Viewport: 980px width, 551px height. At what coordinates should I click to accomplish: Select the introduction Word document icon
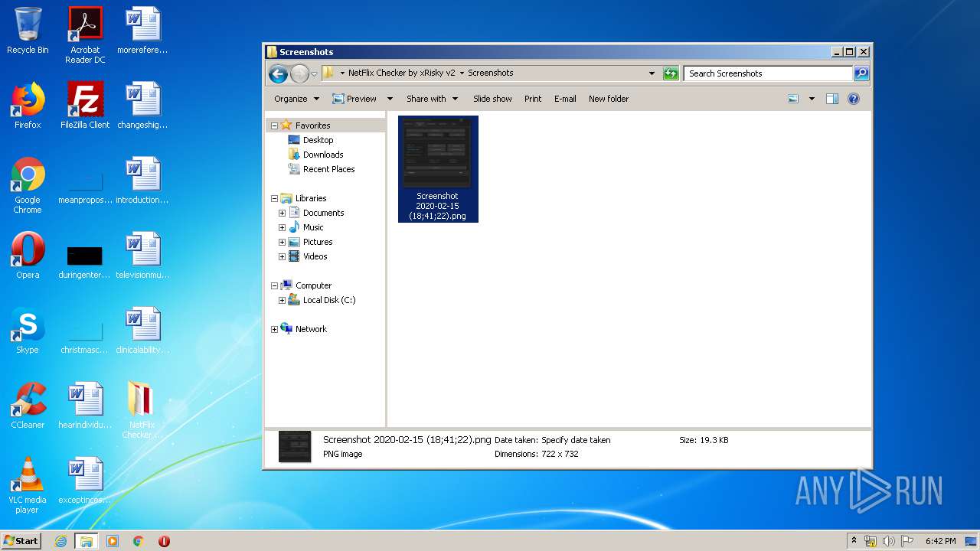[x=142, y=181]
